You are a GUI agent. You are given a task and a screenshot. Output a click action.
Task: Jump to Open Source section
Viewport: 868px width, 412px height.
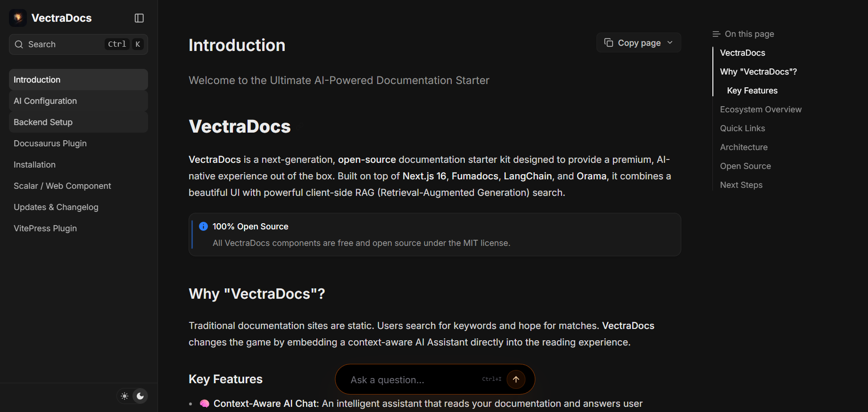(x=745, y=166)
